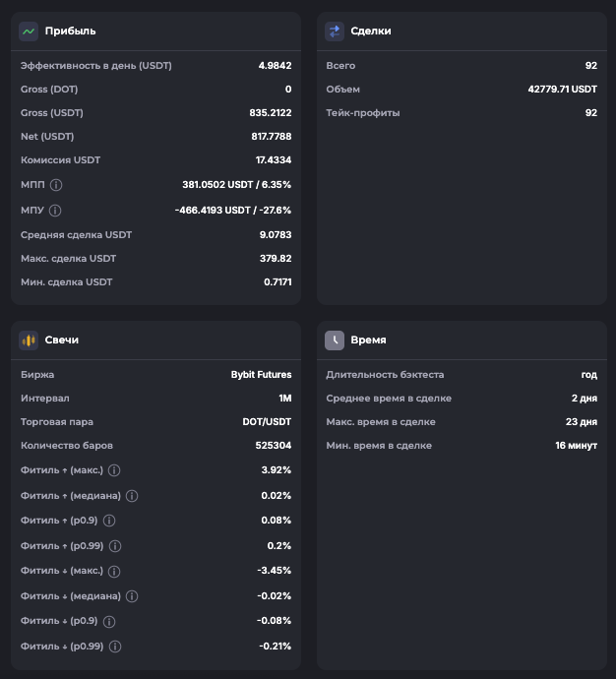
Task: Show info for upper Фитиль (p0.9)
Action: point(109,521)
